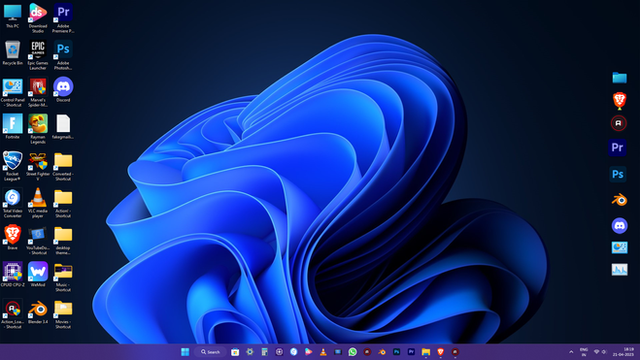Select Action_Loa... shortcut on desktop
640x360 pixels.
tap(13, 314)
